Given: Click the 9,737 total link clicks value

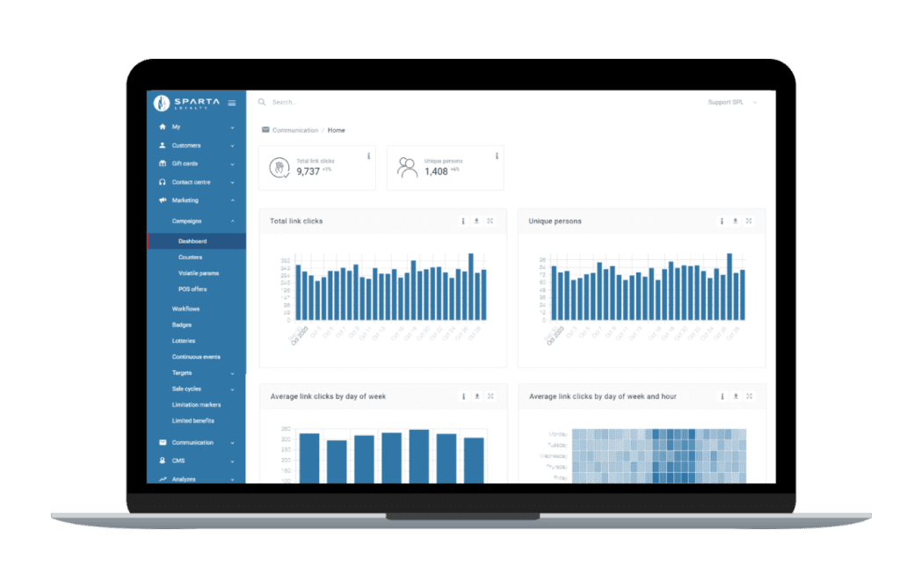Looking at the screenshot, I should pos(308,171).
